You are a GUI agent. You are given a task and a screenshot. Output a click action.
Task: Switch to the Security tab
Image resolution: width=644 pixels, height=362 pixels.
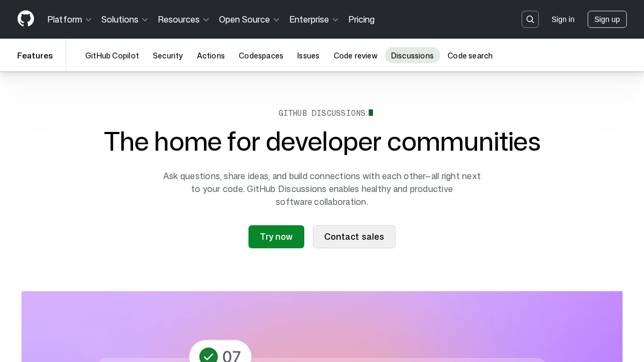pyautogui.click(x=168, y=55)
